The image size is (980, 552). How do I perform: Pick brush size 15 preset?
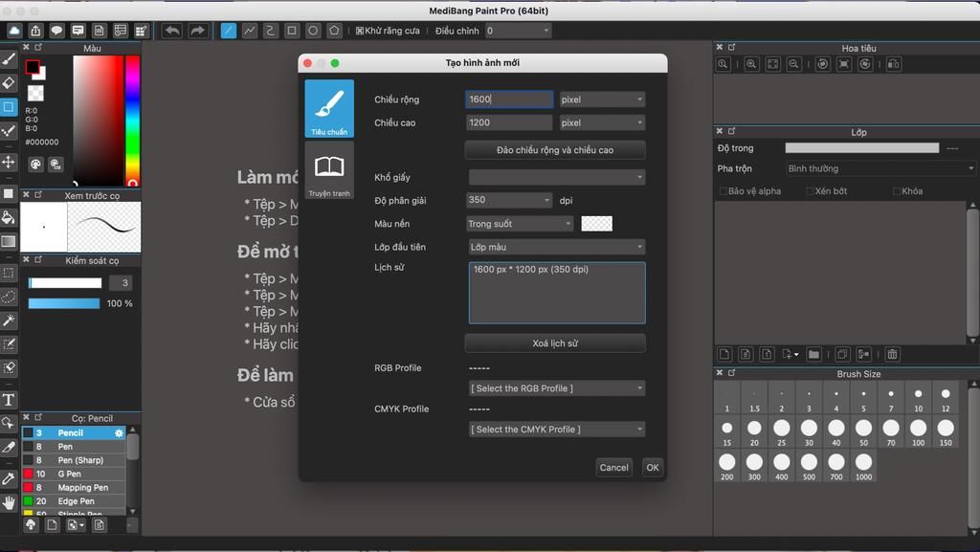tap(727, 431)
